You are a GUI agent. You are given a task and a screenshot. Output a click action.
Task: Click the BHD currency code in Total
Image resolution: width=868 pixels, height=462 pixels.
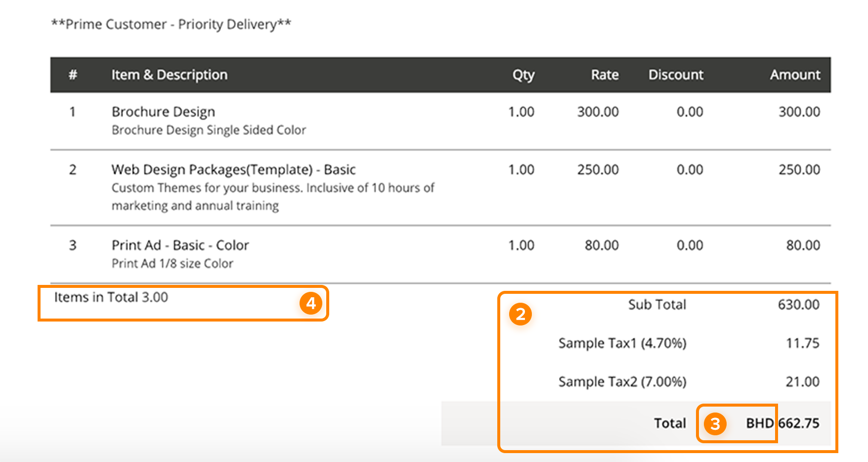point(759,423)
